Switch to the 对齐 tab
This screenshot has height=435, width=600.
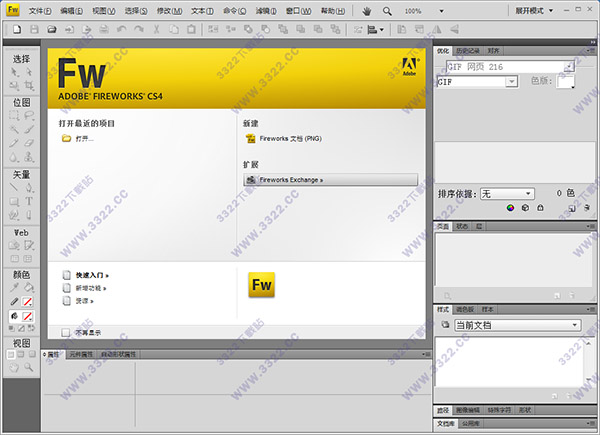point(493,51)
